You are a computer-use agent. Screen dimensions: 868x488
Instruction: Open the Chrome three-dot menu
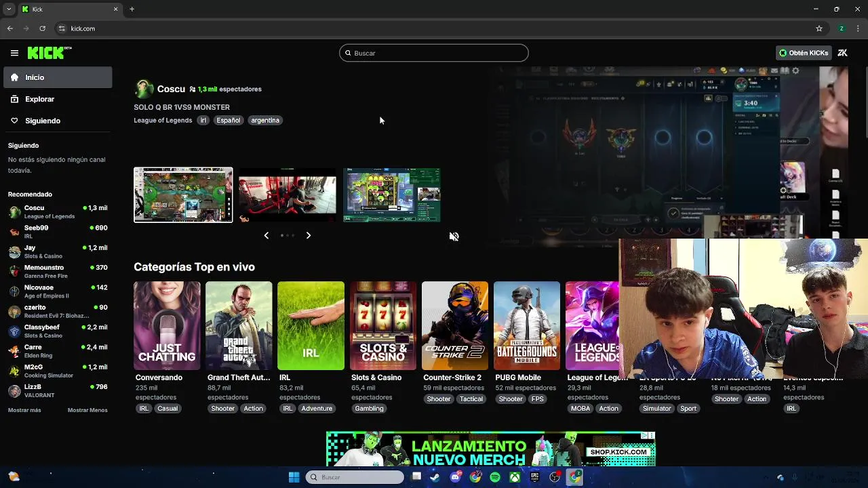859,28
